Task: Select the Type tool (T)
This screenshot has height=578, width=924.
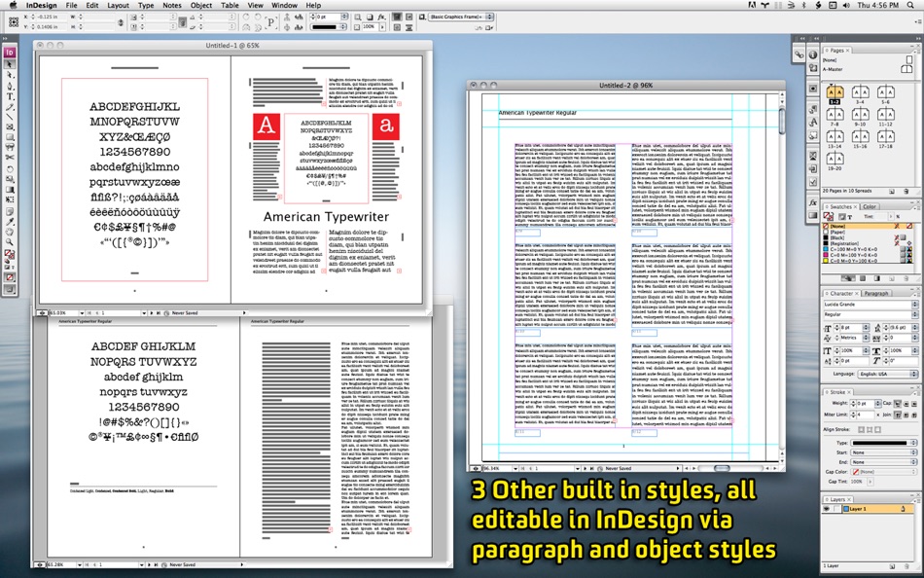Action: (x=10, y=96)
